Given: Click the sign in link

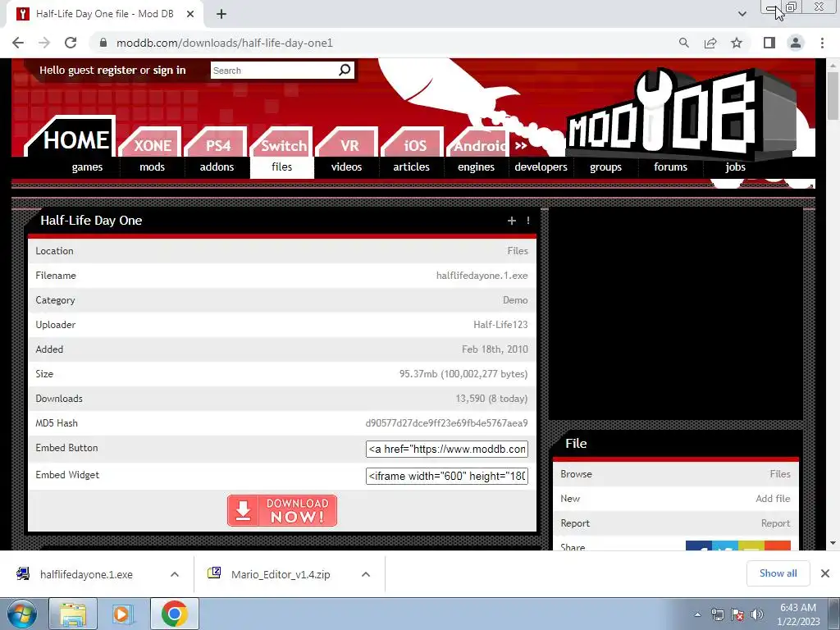Looking at the screenshot, I should pos(169,71).
